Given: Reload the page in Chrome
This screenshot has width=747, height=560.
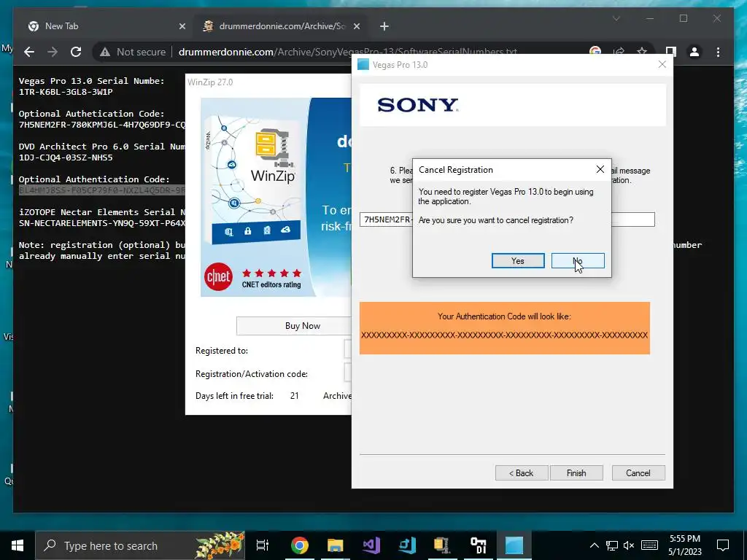Looking at the screenshot, I should [x=76, y=52].
